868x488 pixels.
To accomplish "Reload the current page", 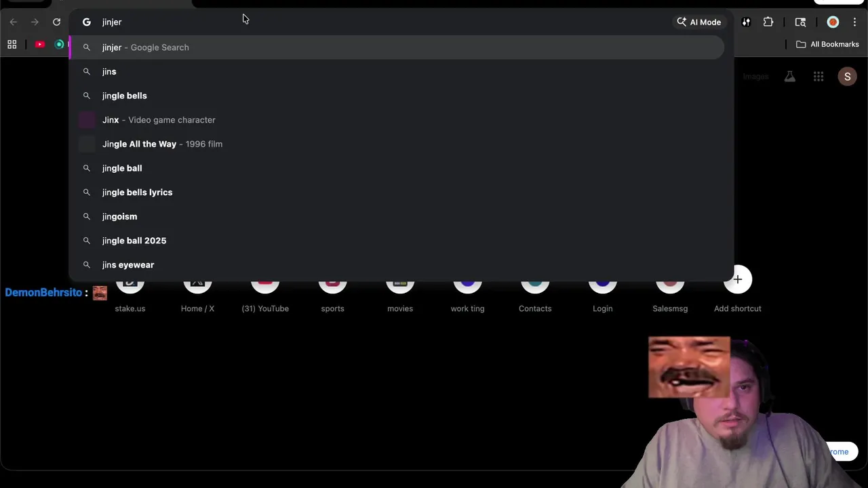I will (56, 22).
